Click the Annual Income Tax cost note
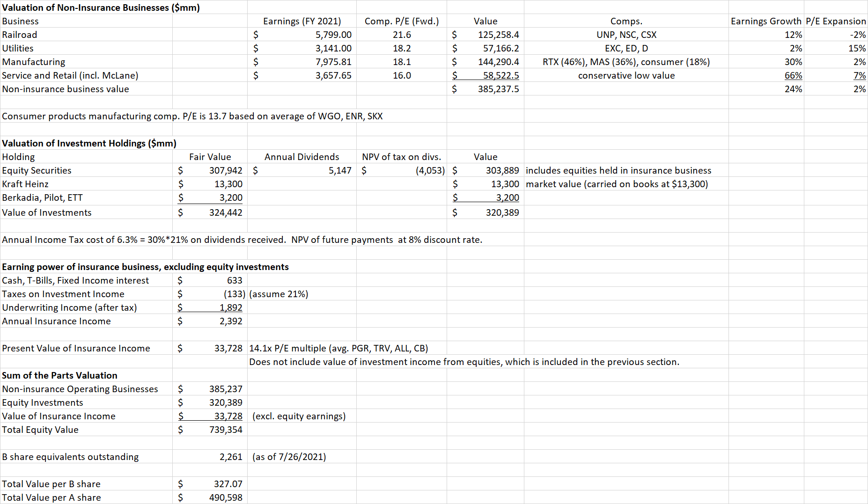Image resolution: width=868 pixels, height=504 pixels. [x=242, y=240]
